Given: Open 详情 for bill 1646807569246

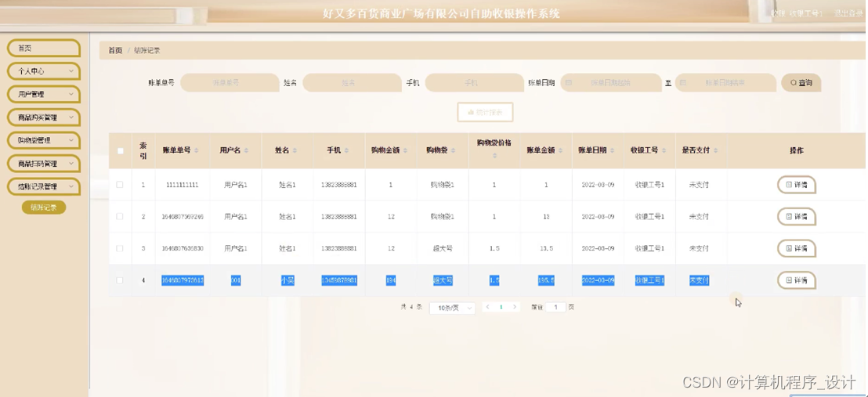Looking at the screenshot, I should (797, 216).
